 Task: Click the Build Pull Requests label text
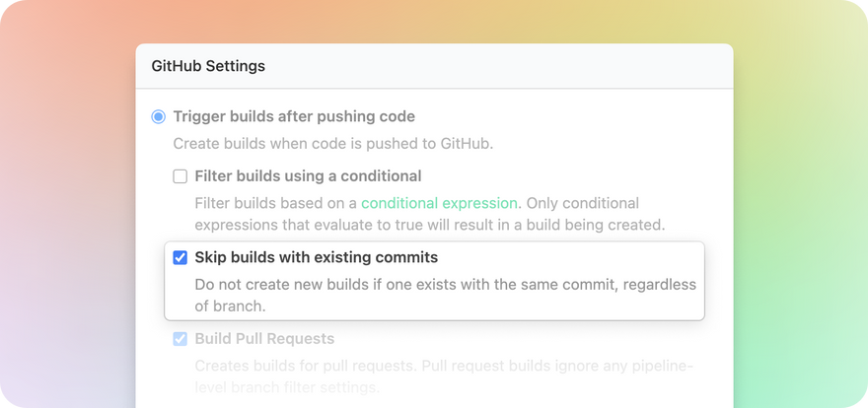(x=264, y=339)
